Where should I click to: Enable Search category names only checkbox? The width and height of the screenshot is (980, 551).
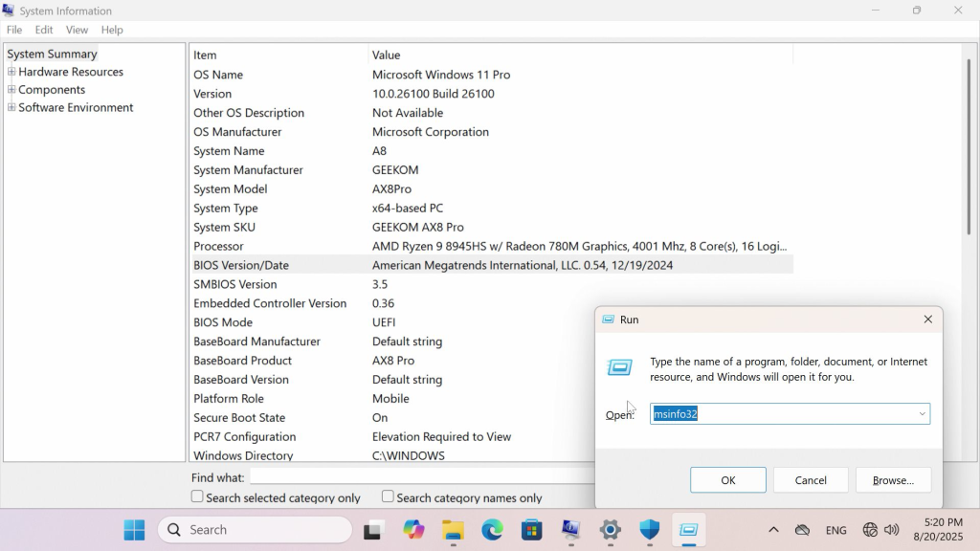click(x=389, y=496)
